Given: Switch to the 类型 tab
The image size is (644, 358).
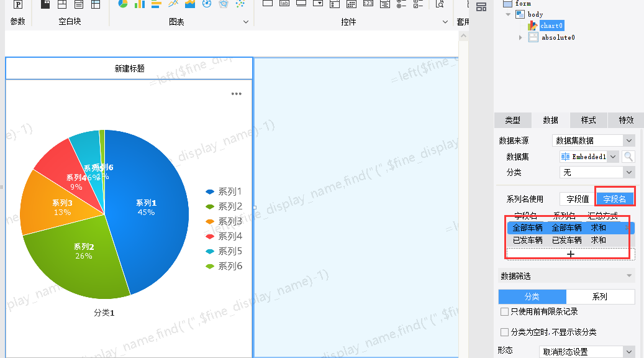Looking at the screenshot, I should pos(512,120).
